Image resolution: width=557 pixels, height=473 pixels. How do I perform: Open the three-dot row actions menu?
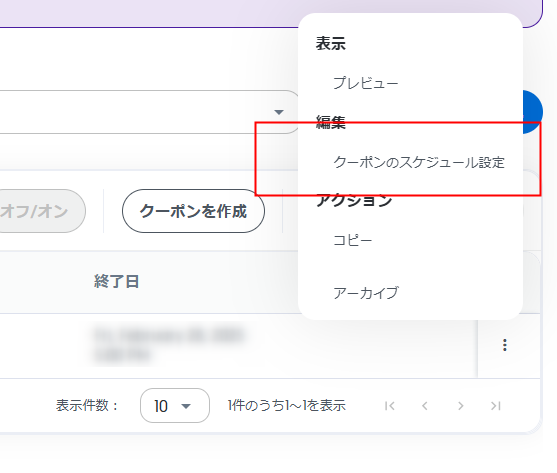[504, 345]
